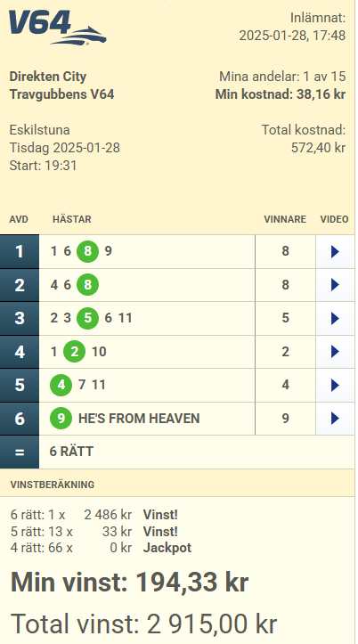Click the Travgubbens V64 team name
The width and height of the screenshot is (358, 644).
click(x=61, y=94)
